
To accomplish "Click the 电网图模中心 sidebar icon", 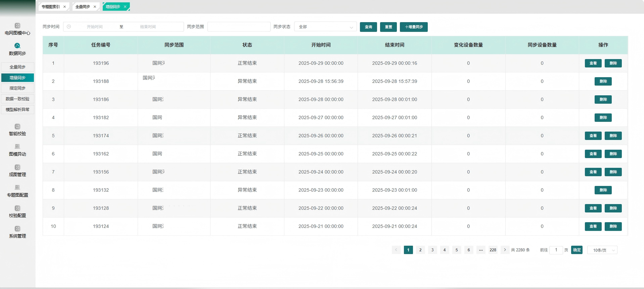I will point(17,26).
